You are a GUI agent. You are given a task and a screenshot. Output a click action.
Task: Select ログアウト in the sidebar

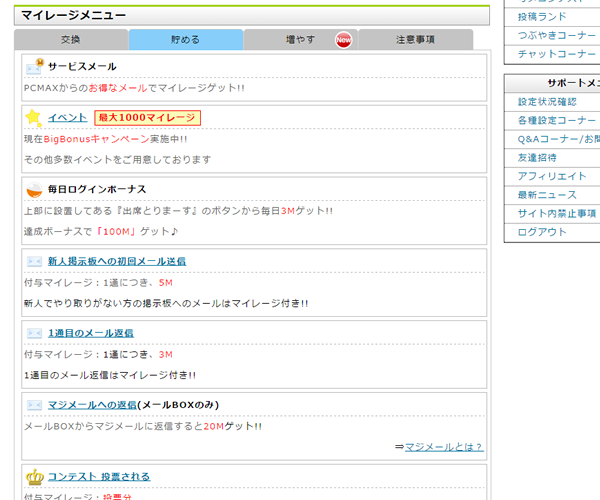tap(542, 232)
